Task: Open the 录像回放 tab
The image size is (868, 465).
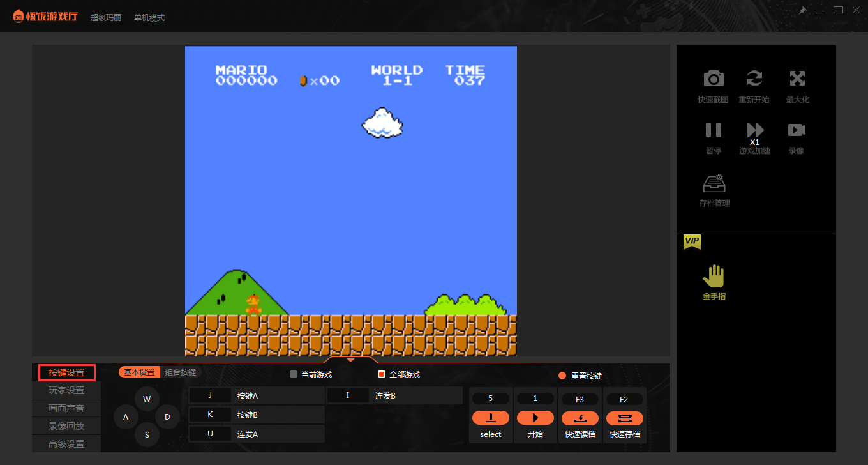Action: (66, 426)
